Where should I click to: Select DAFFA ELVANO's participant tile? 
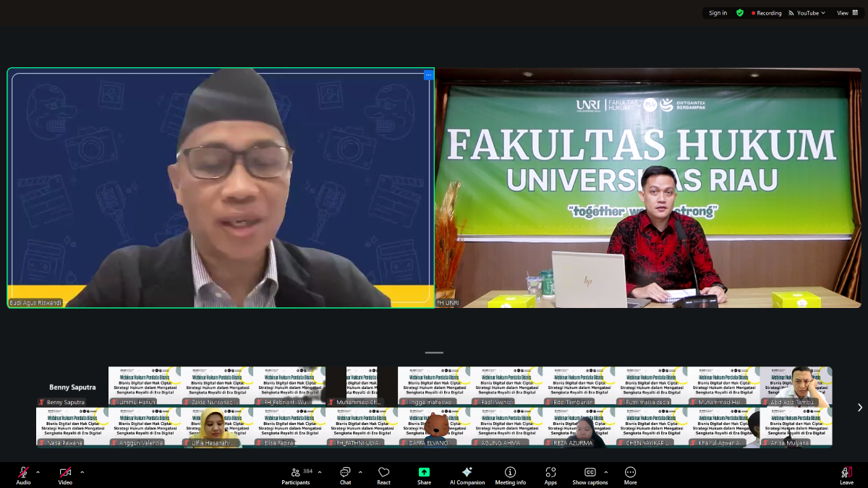433,427
